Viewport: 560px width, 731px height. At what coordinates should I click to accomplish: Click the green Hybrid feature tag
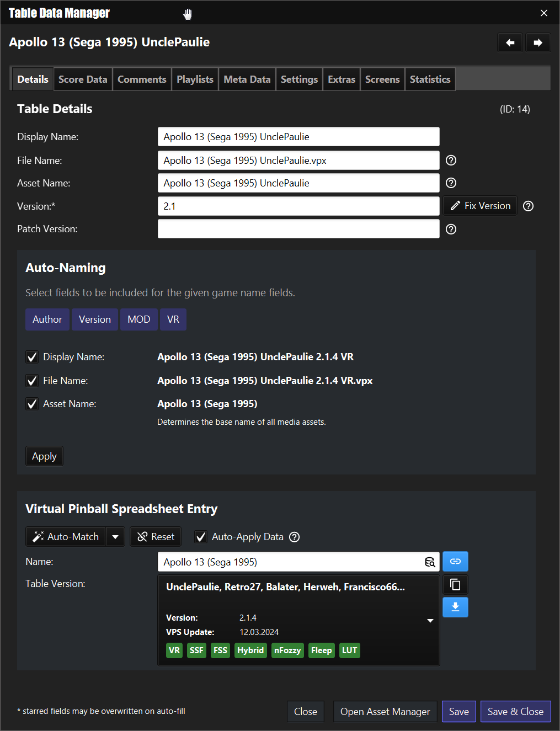pyautogui.click(x=250, y=650)
